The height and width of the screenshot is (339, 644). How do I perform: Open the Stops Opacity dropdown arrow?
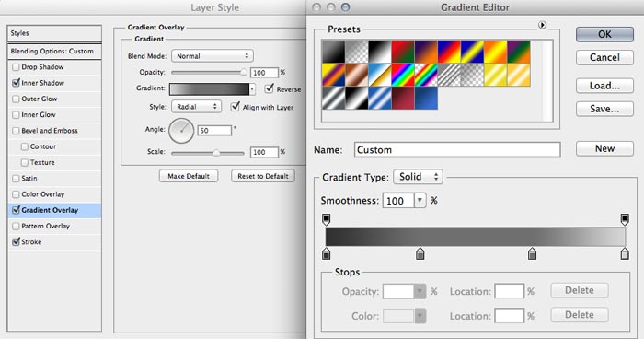[420, 292]
